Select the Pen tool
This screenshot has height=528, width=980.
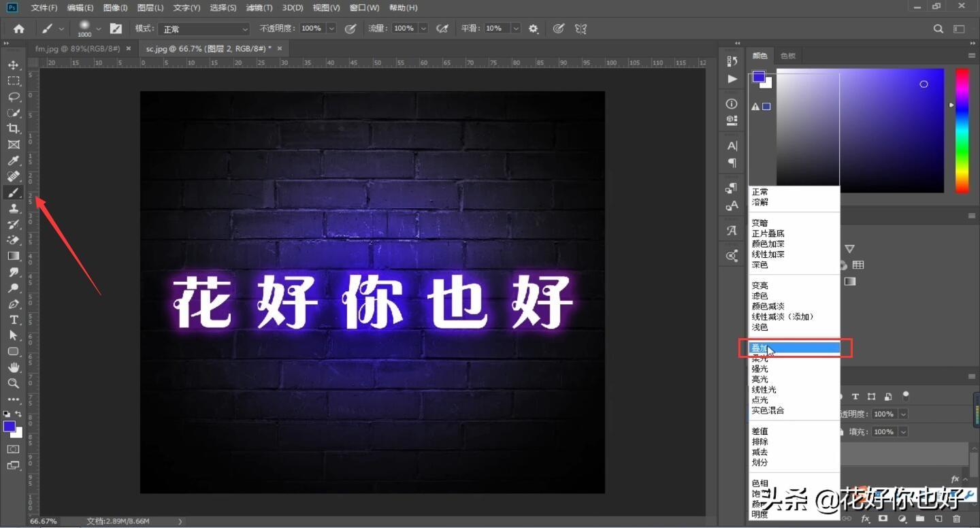(x=13, y=304)
